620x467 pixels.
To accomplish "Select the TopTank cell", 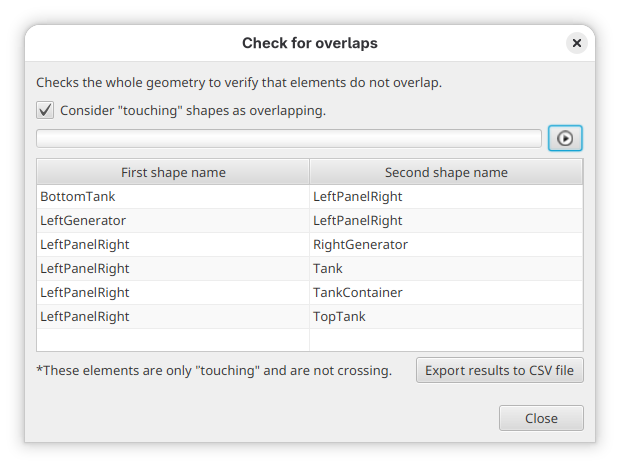I will [340, 317].
